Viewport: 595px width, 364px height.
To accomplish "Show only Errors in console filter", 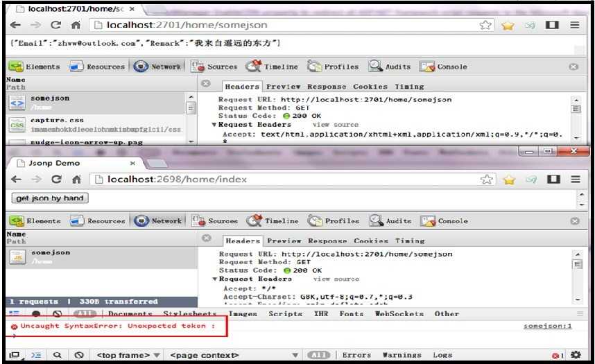I will (356, 355).
